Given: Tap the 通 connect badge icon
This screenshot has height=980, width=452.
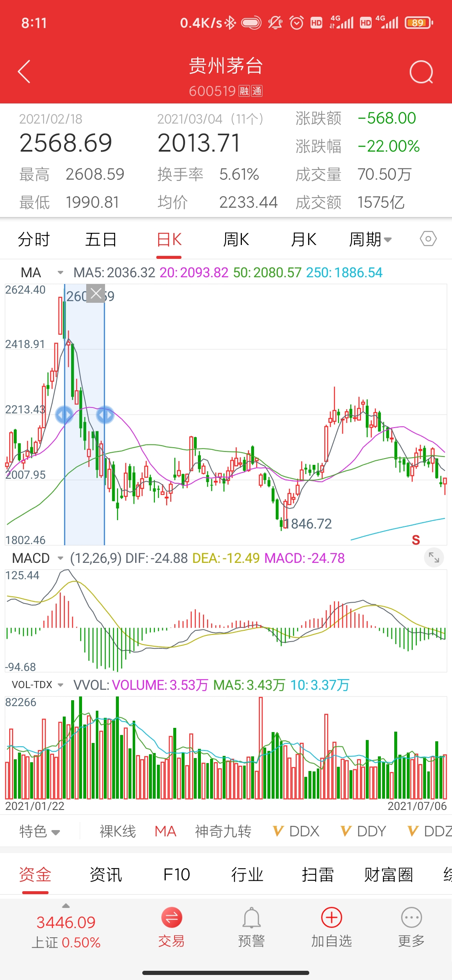Looking at the screenshot, I should (257, 91).
